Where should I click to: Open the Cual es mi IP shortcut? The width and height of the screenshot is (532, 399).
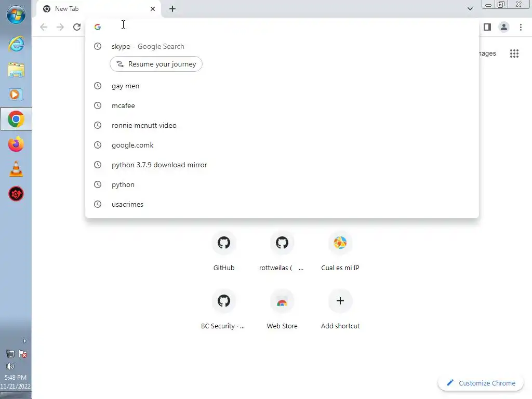pos(340,252)
